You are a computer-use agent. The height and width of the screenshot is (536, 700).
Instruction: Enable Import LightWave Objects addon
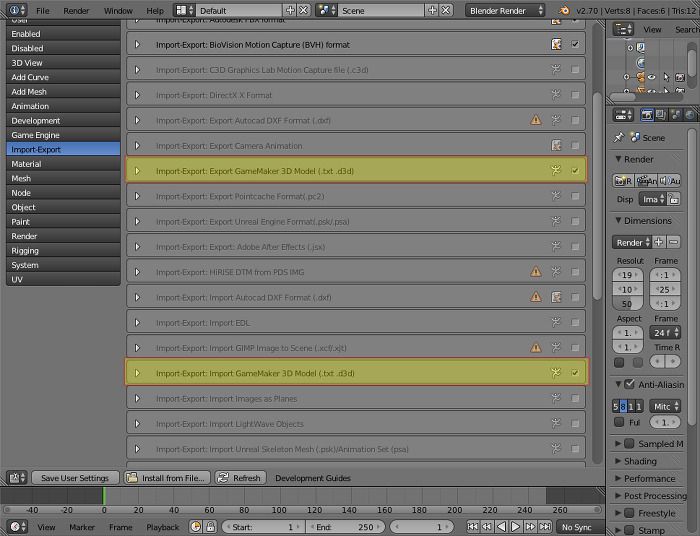point(575,423)
